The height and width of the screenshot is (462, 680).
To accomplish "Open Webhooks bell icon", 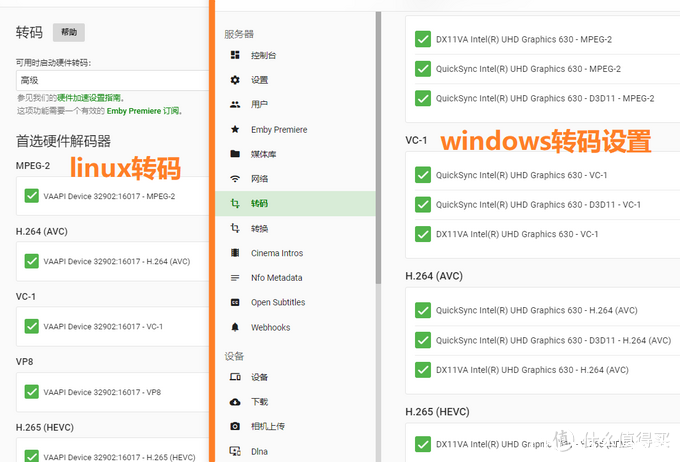I will 235,327.
